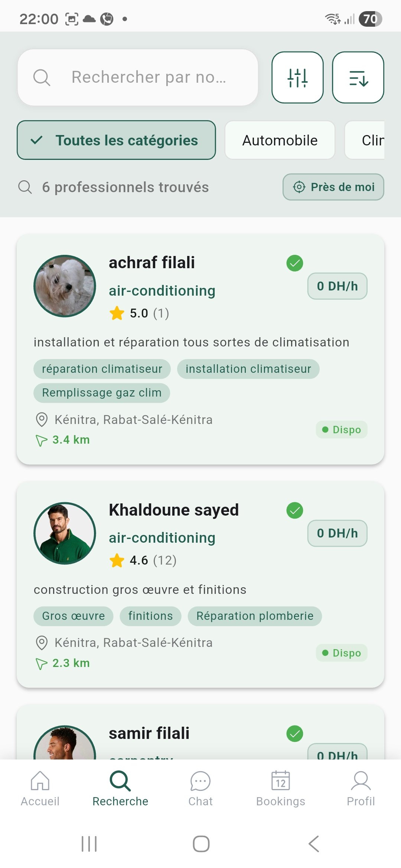Click the location pin icon for Khaldoune sayed
This screenshot has width=401, height=868.
[x=42, y=642]
